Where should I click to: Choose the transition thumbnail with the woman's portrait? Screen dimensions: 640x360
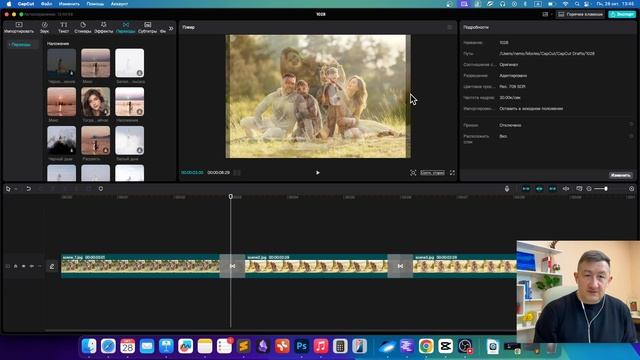coord(96,102)
